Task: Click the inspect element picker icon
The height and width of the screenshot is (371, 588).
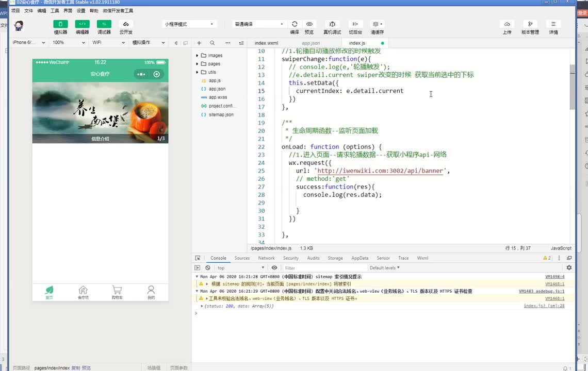Action: pyautogui.click(x=198, y=258)
